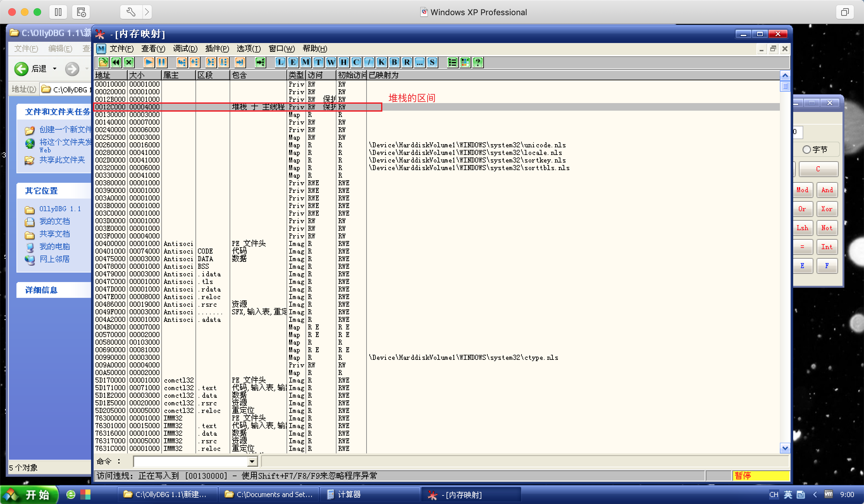Open the Log window with L icon
Image resolution: width=864 pixels, height=504 pixels.
(x=280, y=62)
